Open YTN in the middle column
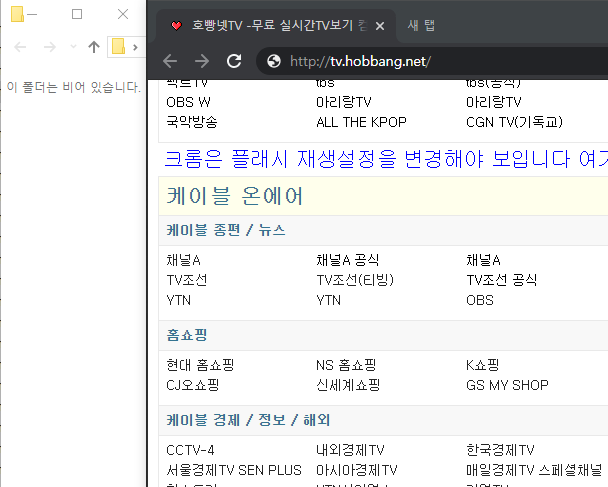 [x=328, y=300]
